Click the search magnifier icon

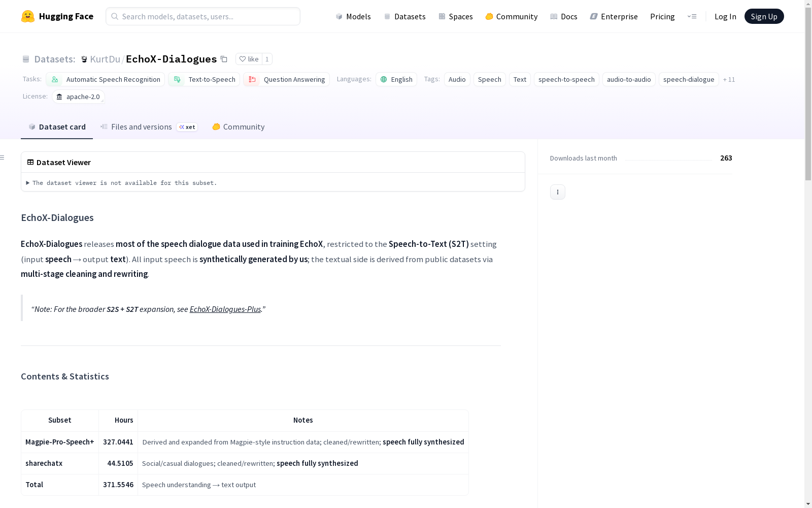[115, 16]
